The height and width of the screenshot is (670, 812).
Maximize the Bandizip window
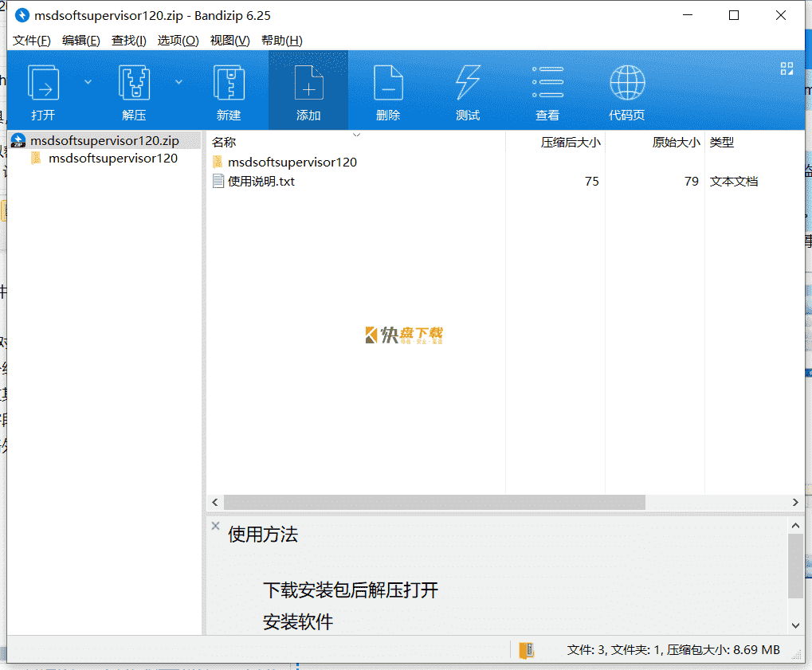tap(734, 15)
